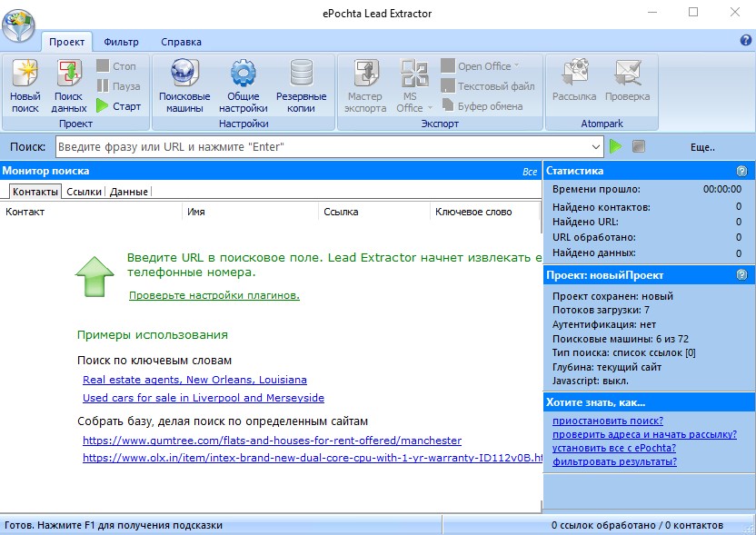The height and width of the screenshot is (535, 756).
Task: Click the приостановить поиск? help link
Action: [608, 421]
